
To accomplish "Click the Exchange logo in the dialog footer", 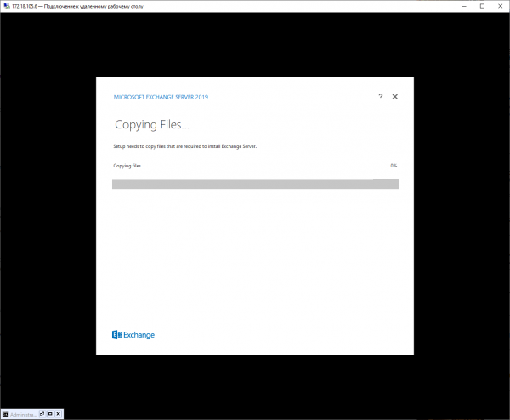I will click(x=133, y=335).
